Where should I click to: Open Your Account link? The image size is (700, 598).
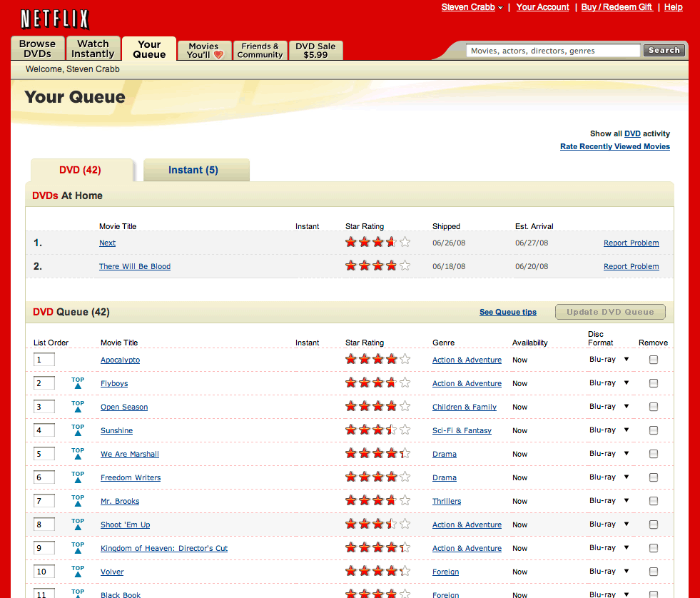[x=542, y=7]
